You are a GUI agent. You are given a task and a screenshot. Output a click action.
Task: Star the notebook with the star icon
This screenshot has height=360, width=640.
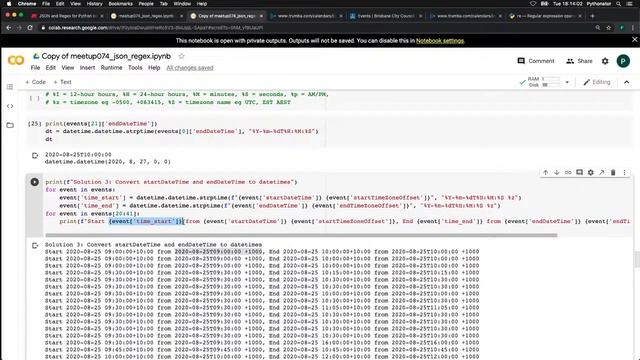coord(182,56)
